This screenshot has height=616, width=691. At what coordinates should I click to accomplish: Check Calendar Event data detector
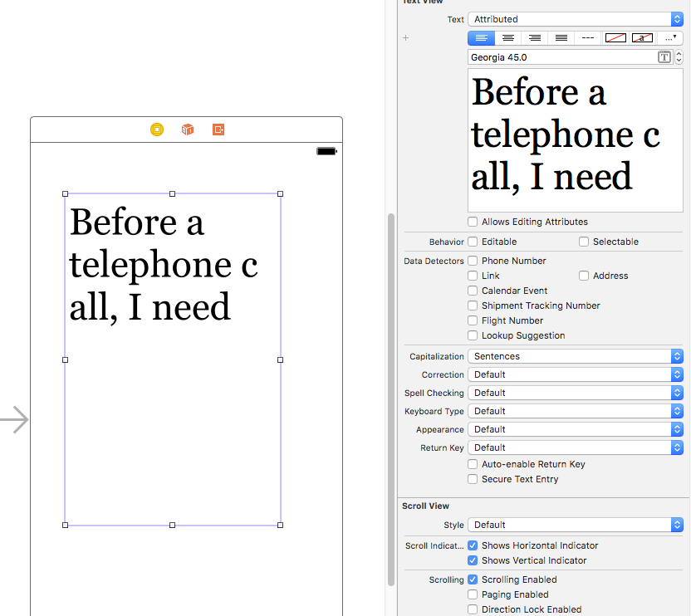pos(473,291)
